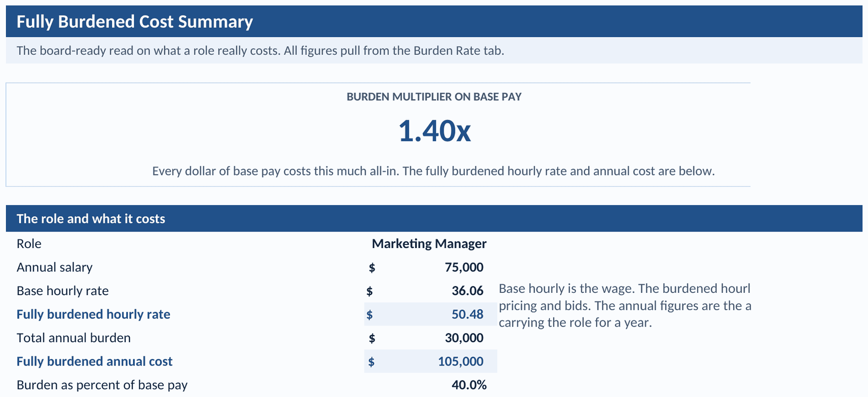This screenshot has height=397, width=868.
Task: Select the 'Total annual burden' label
Action: 74,338
